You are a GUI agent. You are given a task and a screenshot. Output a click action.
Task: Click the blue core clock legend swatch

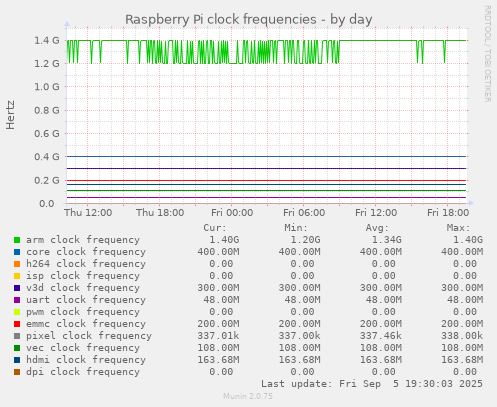tap(17, 252)
